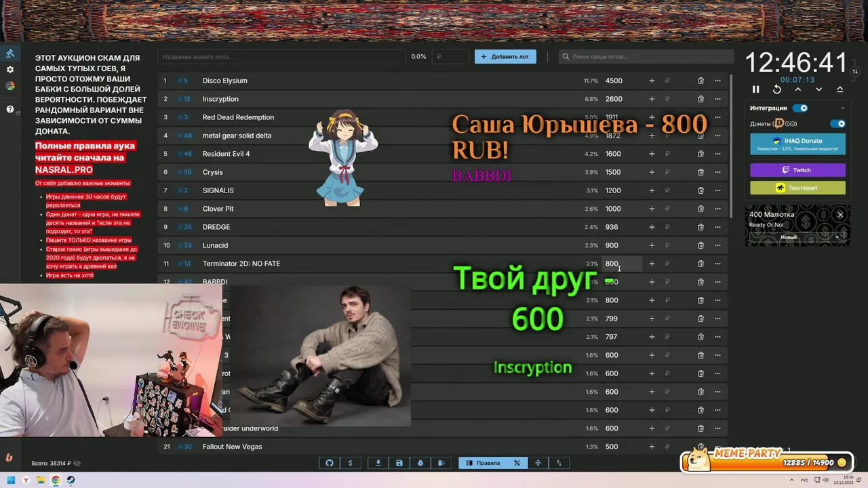The image size is (868, 488).
Task: Add amount plus icon for DREDGE
Action: (x=652, y=227)
